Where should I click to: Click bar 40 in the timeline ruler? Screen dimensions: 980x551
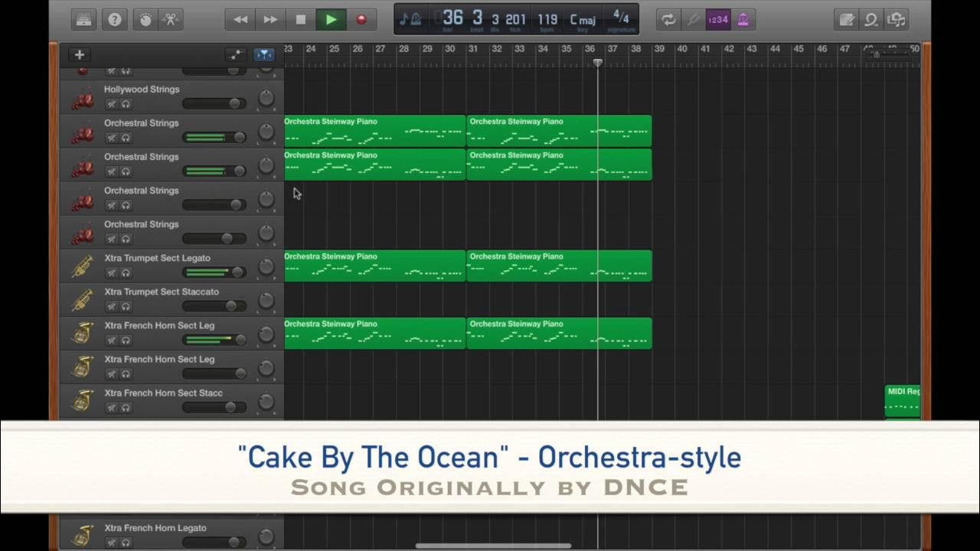tap(682, 49)
